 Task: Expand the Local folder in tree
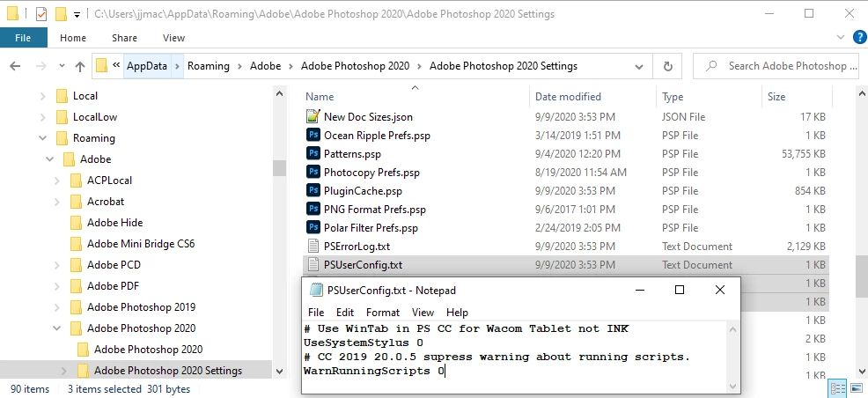(x=42, y=96)
